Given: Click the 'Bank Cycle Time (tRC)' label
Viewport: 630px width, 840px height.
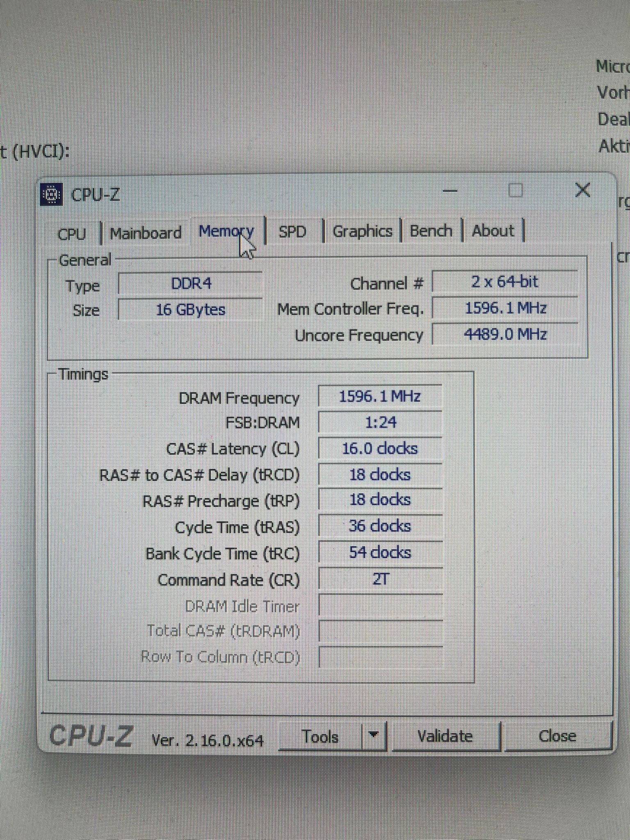Looking at the screenshot, I should coord(223,554).
